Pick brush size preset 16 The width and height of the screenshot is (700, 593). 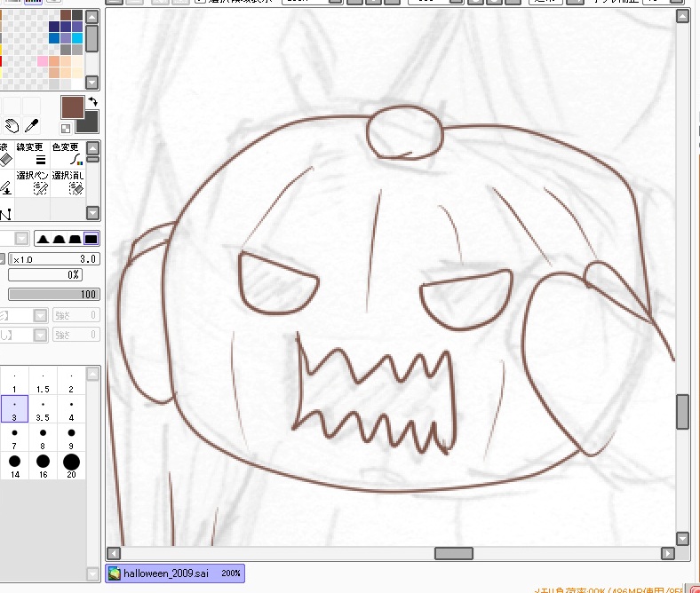click(43, 465)
